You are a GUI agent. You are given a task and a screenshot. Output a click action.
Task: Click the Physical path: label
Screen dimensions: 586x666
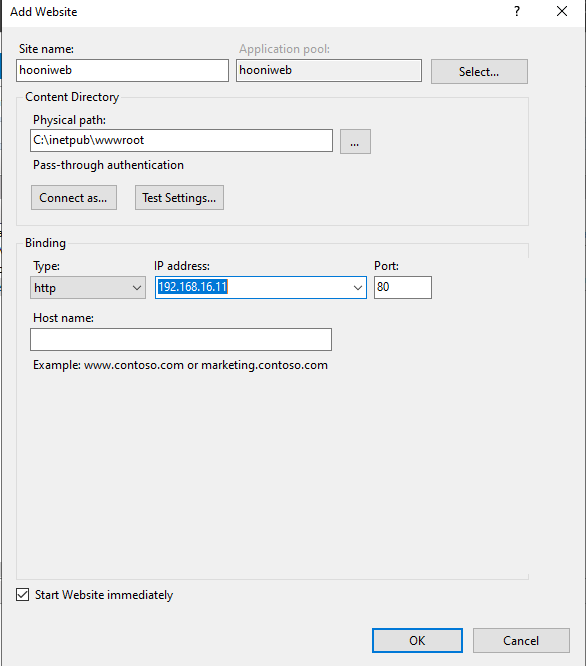coord(69,120)
